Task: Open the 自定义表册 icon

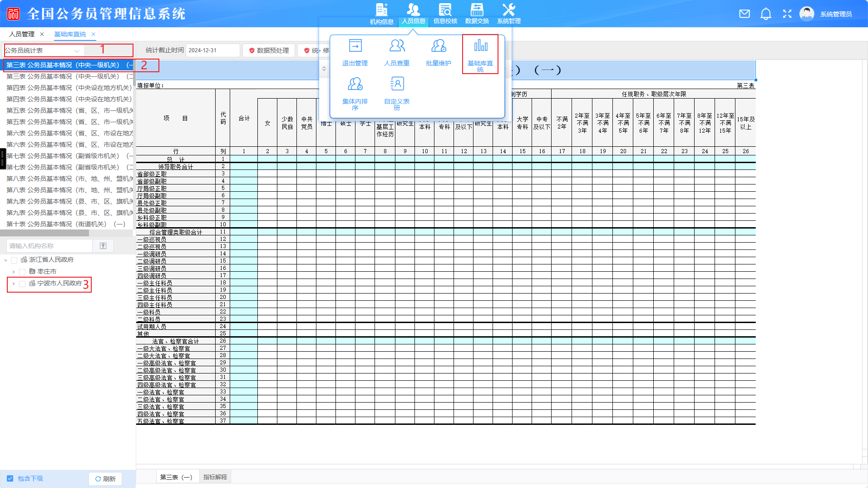Action: pyautogui.click(x=397, y=84)
